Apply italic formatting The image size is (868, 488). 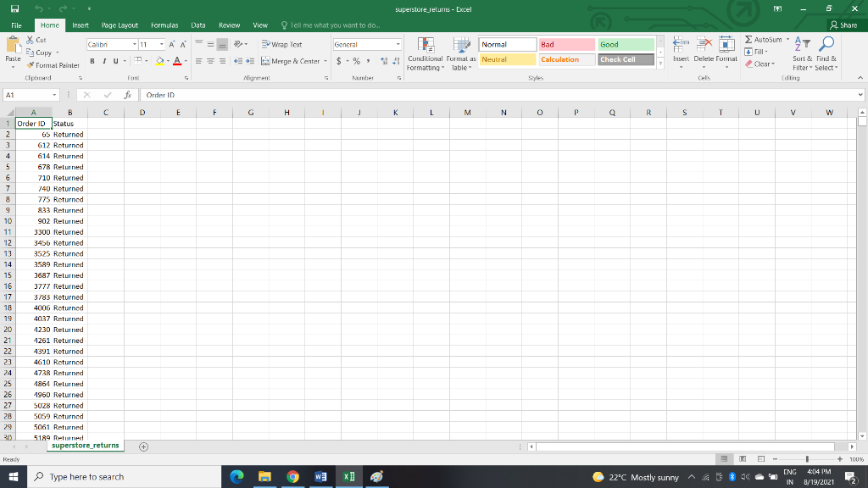[103, 61]
